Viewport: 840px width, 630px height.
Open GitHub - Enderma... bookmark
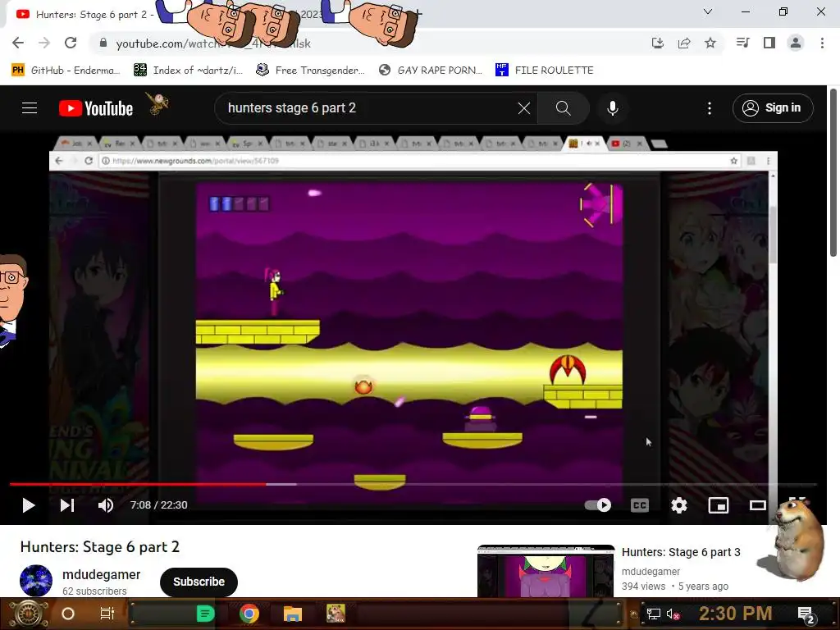pos(66,71)
